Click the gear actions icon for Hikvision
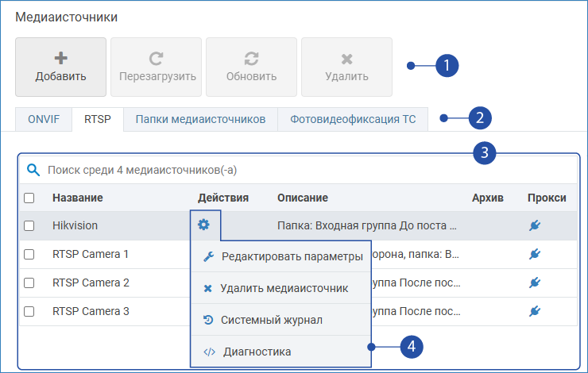This screenshot has width=588, height=373. click(x=204, y=225)
